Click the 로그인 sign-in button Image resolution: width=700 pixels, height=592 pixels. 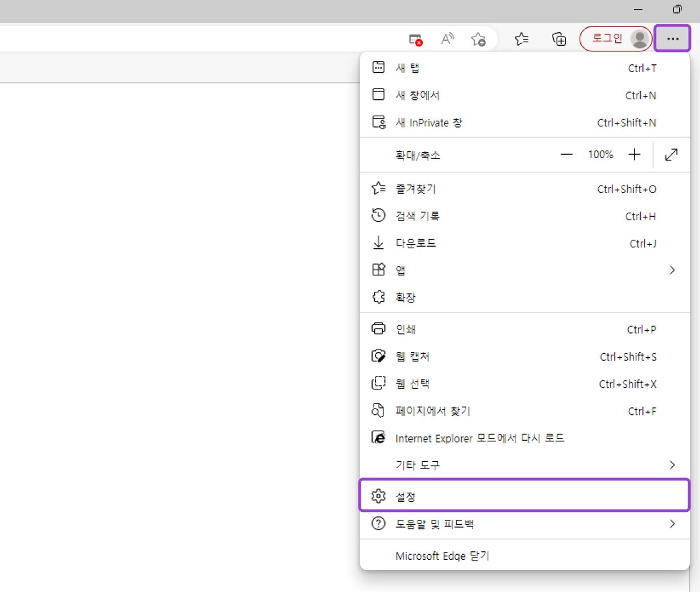click(x=606, y=38)
